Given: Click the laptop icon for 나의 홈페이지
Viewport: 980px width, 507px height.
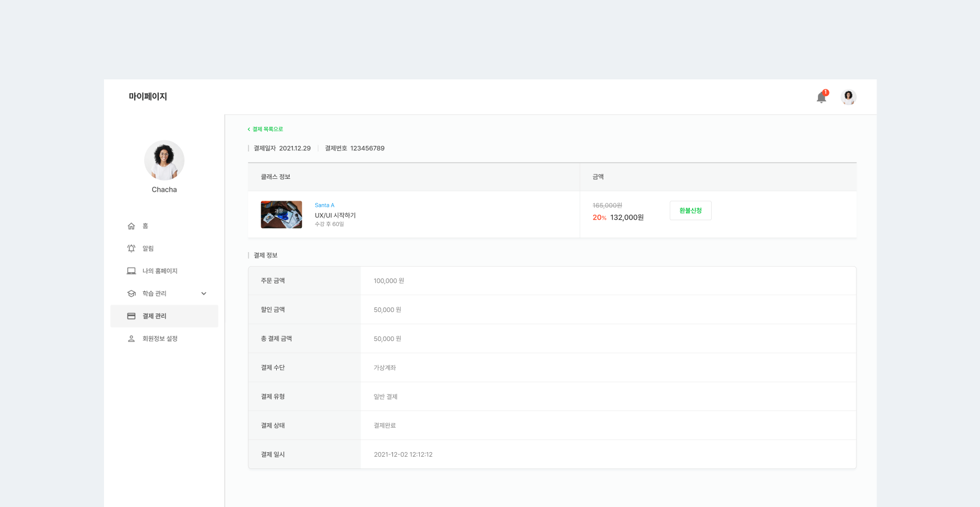Looking at the screenshot, I should (x=131, y=271).
